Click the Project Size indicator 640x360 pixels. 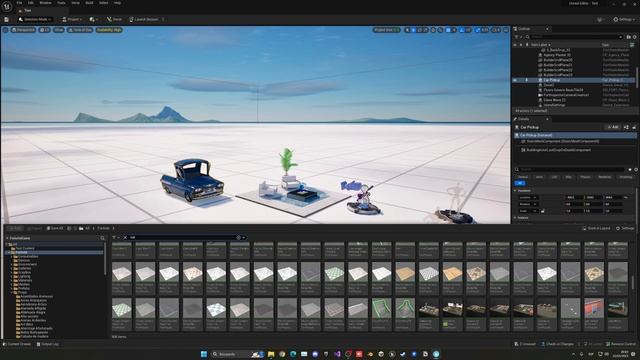point(386,30)
